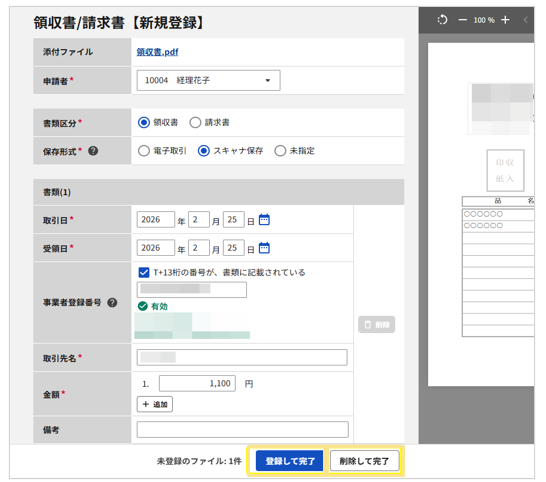Uncheck the T+13桁 number checkbox

(144, 272)
